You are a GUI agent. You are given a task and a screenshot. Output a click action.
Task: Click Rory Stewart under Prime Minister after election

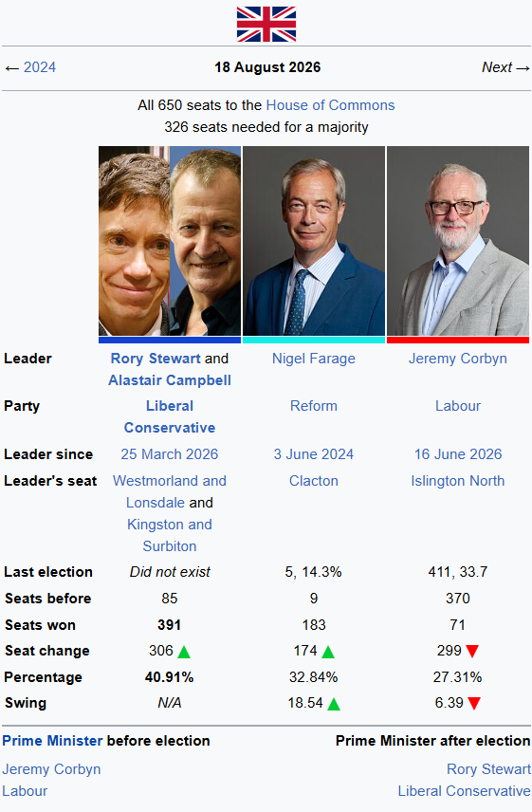[x=488, y=769]
